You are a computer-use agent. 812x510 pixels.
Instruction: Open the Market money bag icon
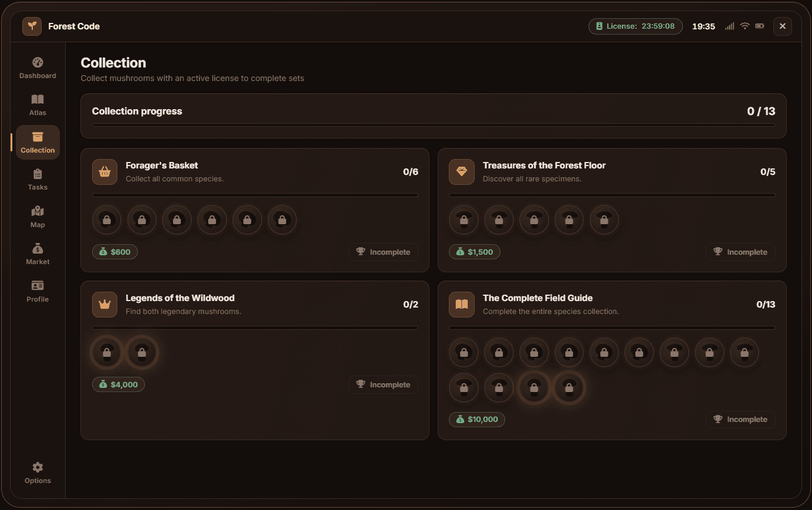38,249
